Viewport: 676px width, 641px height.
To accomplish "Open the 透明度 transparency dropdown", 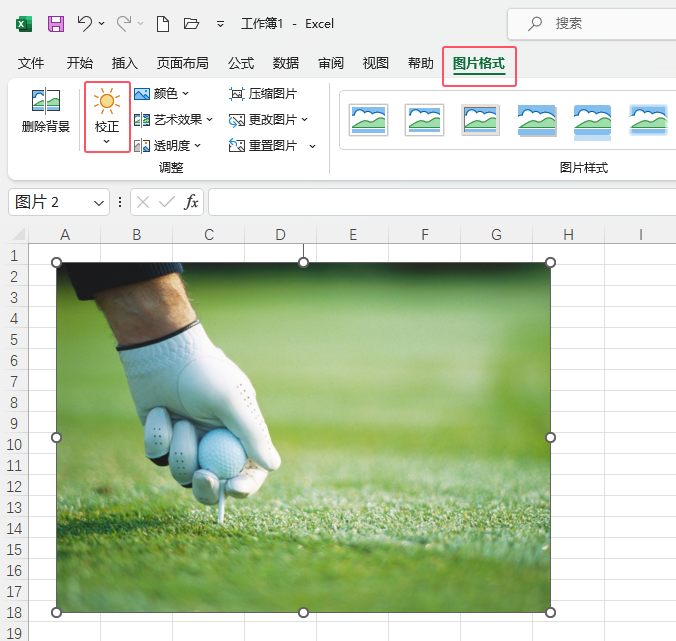I will click(x=167, y=146).
